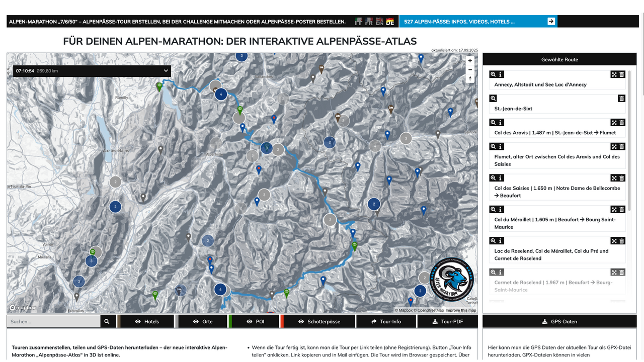
Task: Delete St.-Jean-de-Sixt from the route
Action: [621, 99]
